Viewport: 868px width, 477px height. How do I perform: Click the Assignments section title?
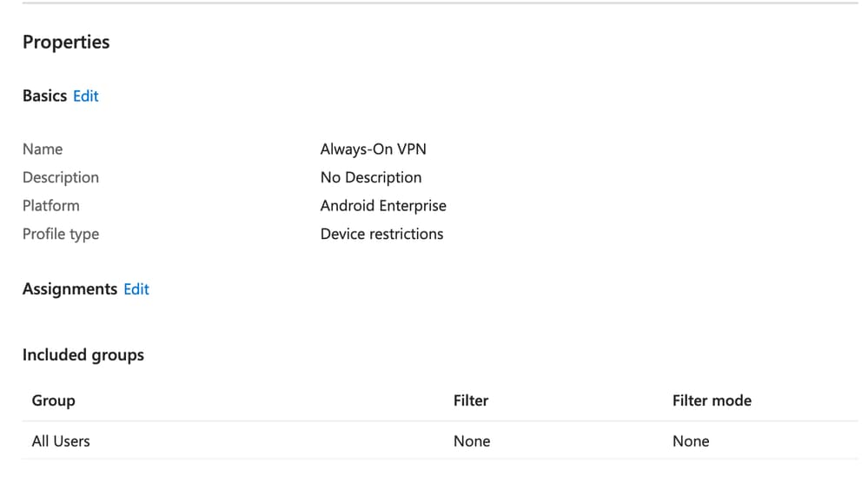tap(70, 289)
